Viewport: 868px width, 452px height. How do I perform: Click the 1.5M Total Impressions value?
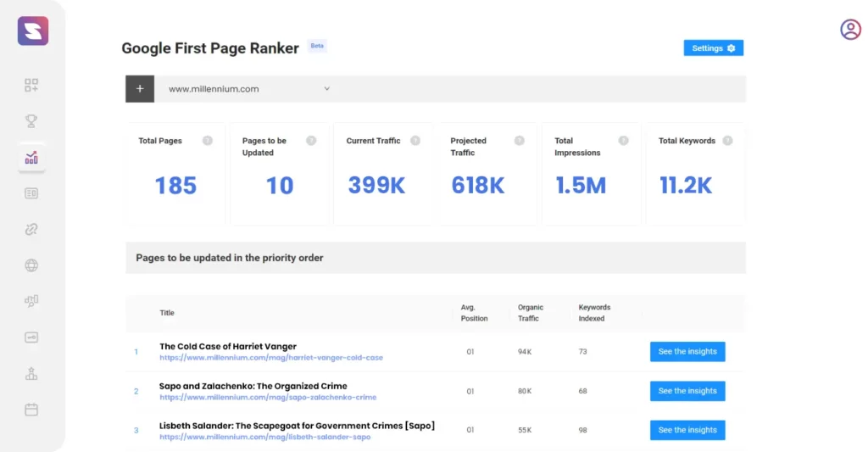(581, 186)
